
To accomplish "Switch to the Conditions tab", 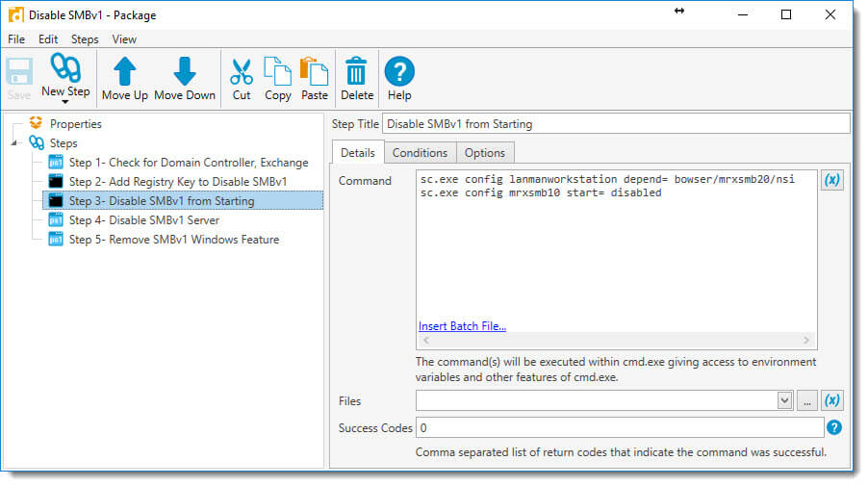I will 420,153.
